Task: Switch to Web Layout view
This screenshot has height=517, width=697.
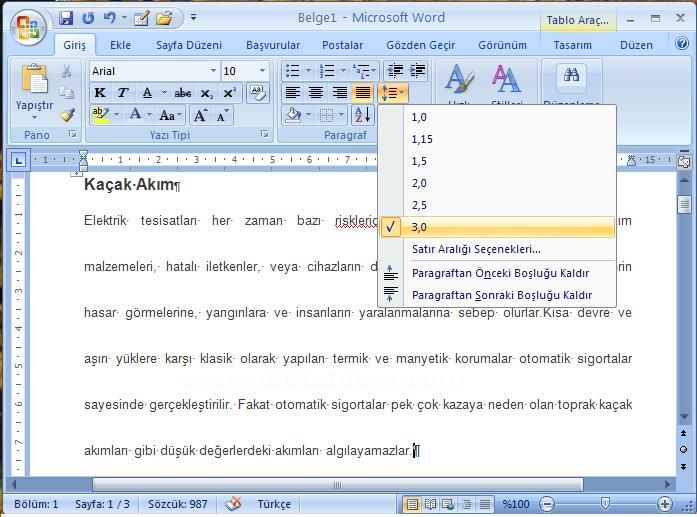Action: point(448,504)
